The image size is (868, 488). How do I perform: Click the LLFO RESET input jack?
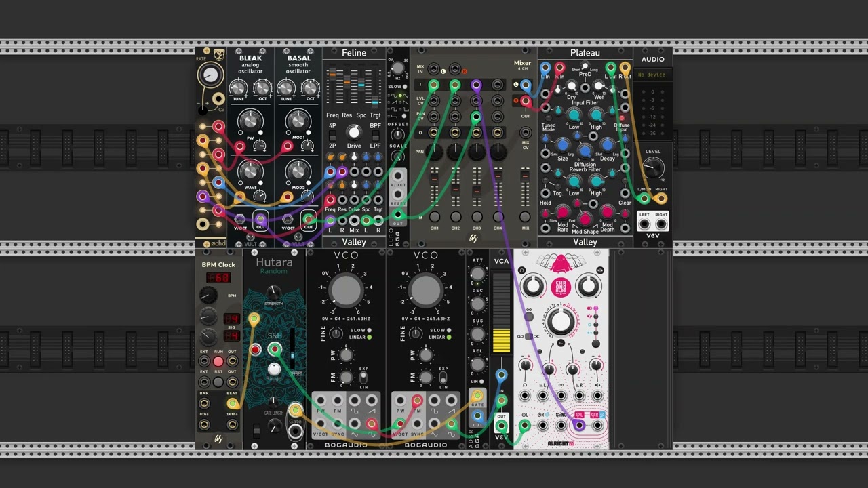tap(398, 195)
